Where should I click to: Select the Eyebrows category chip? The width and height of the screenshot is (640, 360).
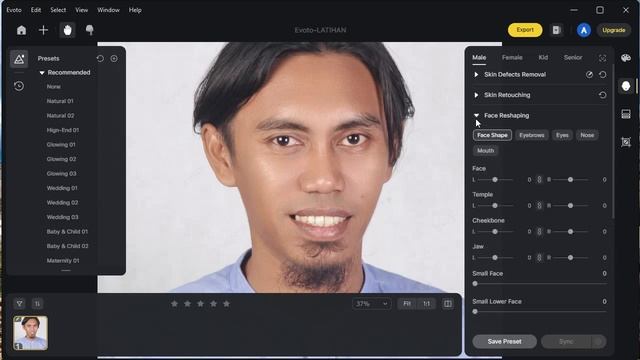(531, 135)
